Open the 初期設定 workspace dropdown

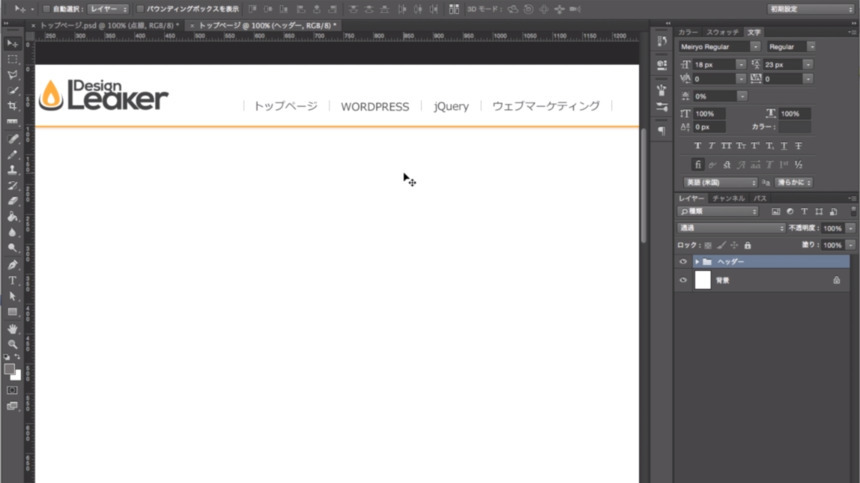tap(810, 9)
